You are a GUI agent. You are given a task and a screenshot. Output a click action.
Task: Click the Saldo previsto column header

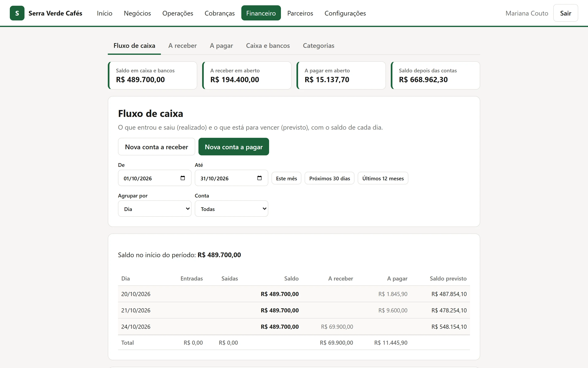tap(448, 278)
